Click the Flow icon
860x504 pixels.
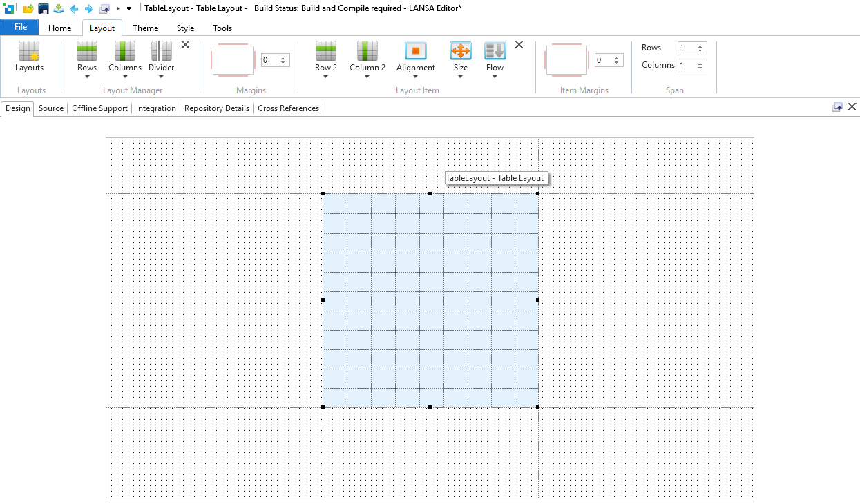pos(495,51)
